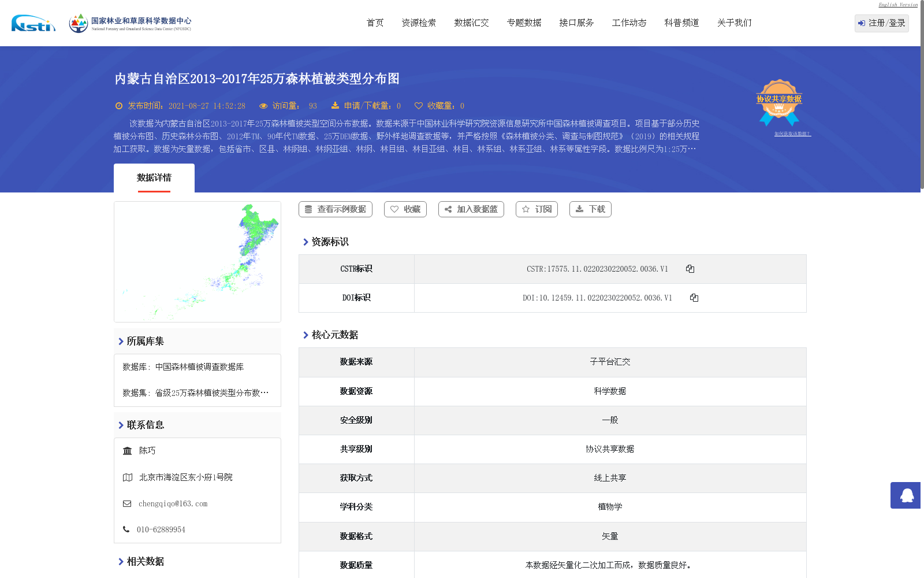Open the 数据汇交 menu item
Screen dimensions: 924x578
[x=471, y=23]
